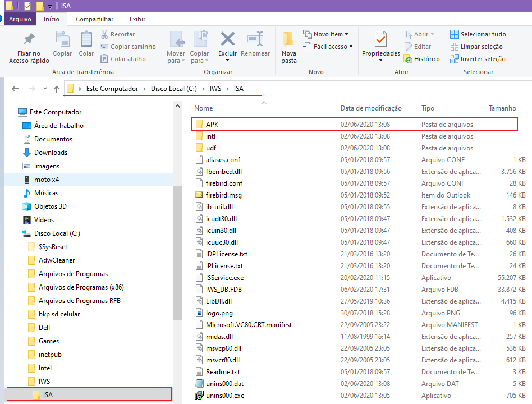
Task: Switch to the Início ribbon tab
Action: tap(51, 19)
